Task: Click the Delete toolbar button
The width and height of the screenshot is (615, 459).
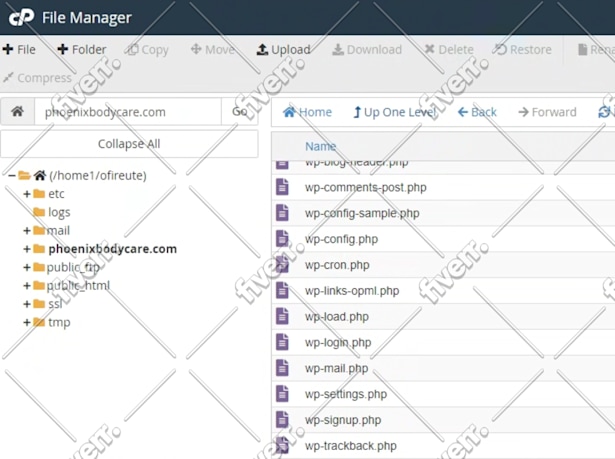Action: [x=449, y=49]
